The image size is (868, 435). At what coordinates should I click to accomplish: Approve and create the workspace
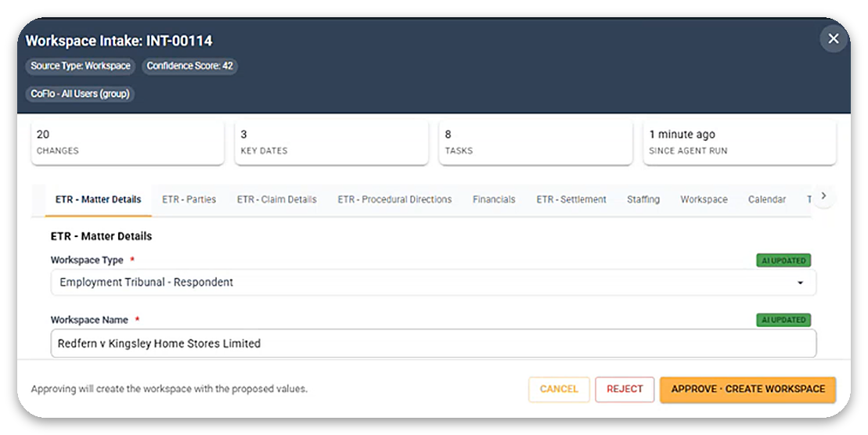pos(748,389)
